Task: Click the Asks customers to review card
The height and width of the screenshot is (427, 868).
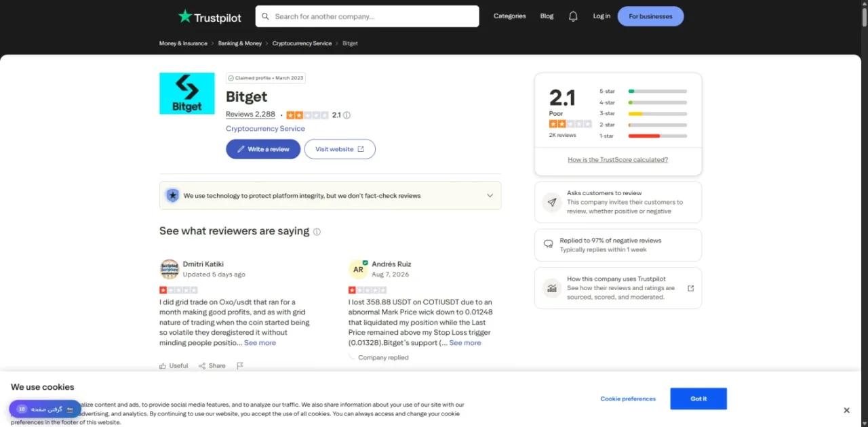Action: tap(618, 202)
